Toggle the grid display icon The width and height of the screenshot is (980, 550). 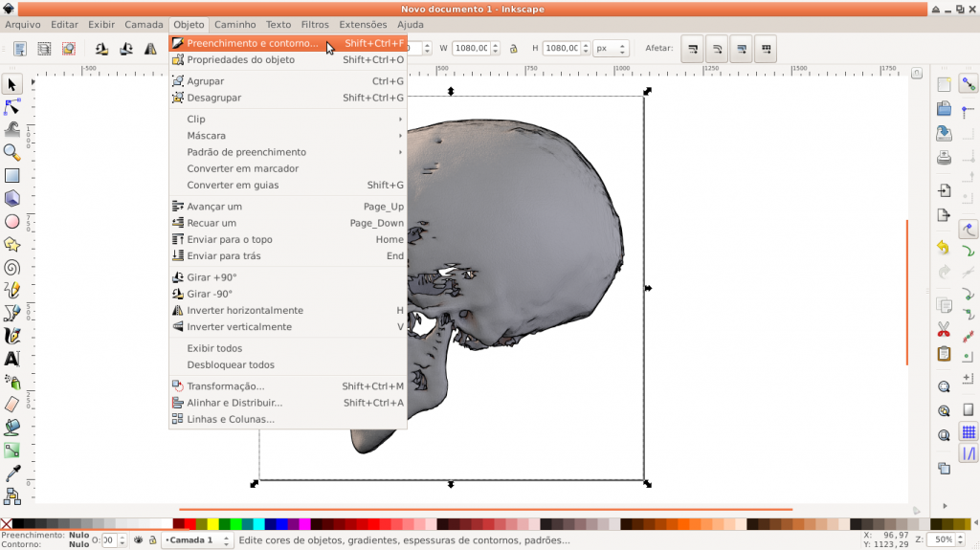tap(969, 432)
